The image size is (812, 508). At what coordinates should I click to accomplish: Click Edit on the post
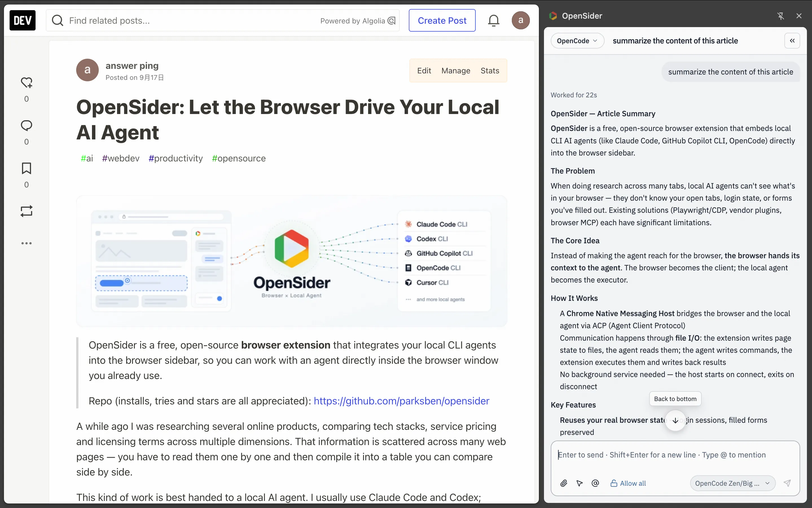[x=424, y=71]
